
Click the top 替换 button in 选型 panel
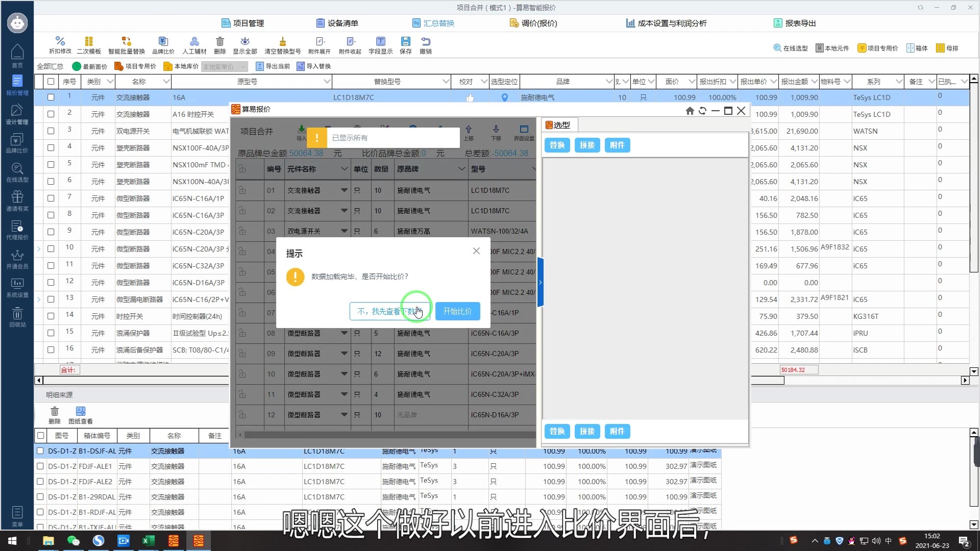click(557, 145)
